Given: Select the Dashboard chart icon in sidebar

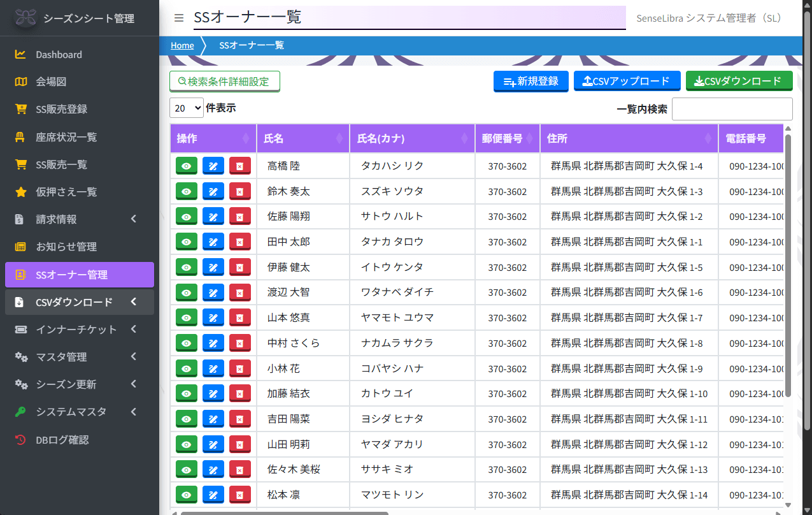Looking at the screenshot, I should (x=19, y=54).
